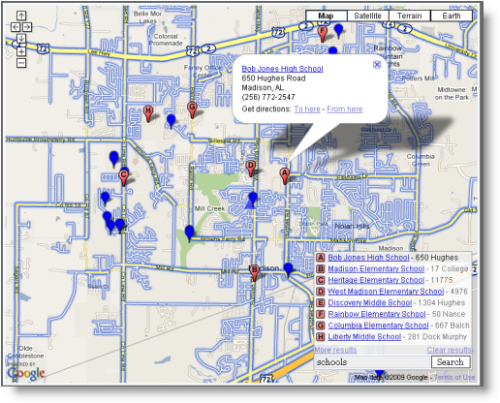This screenshot has width=500, height=403.
Task: Clear results link in search panel
Action: pos(450,350)
